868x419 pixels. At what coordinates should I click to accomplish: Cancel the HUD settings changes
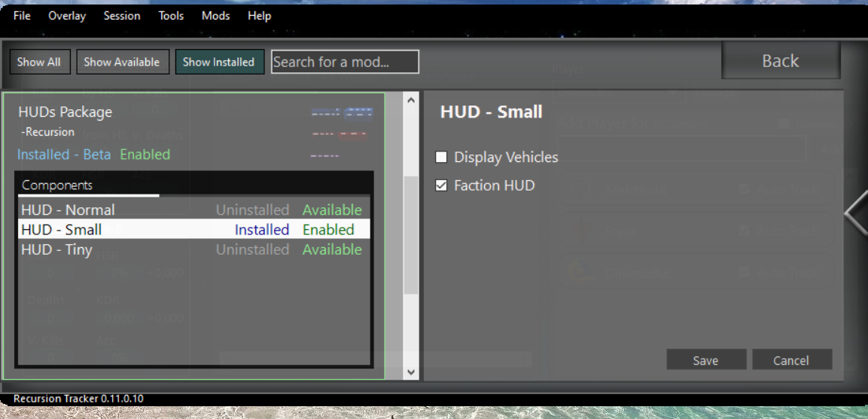click(791, 360)
